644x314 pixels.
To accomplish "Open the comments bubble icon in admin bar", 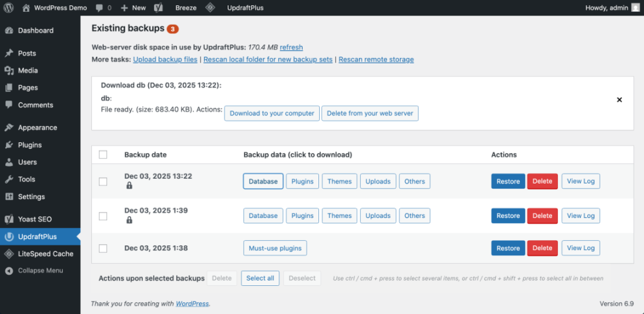I will click(99, 8).
